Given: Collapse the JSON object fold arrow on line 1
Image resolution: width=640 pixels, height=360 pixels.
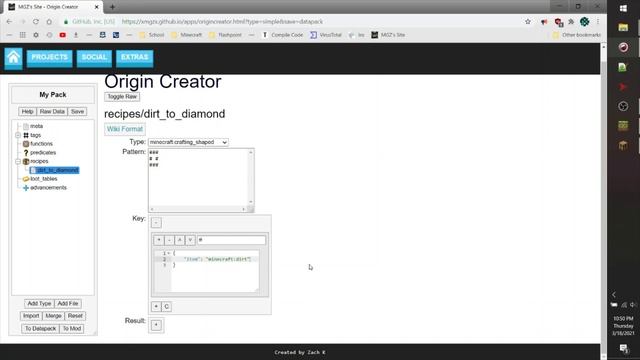Looking at the screenshot, I should 169,253.
